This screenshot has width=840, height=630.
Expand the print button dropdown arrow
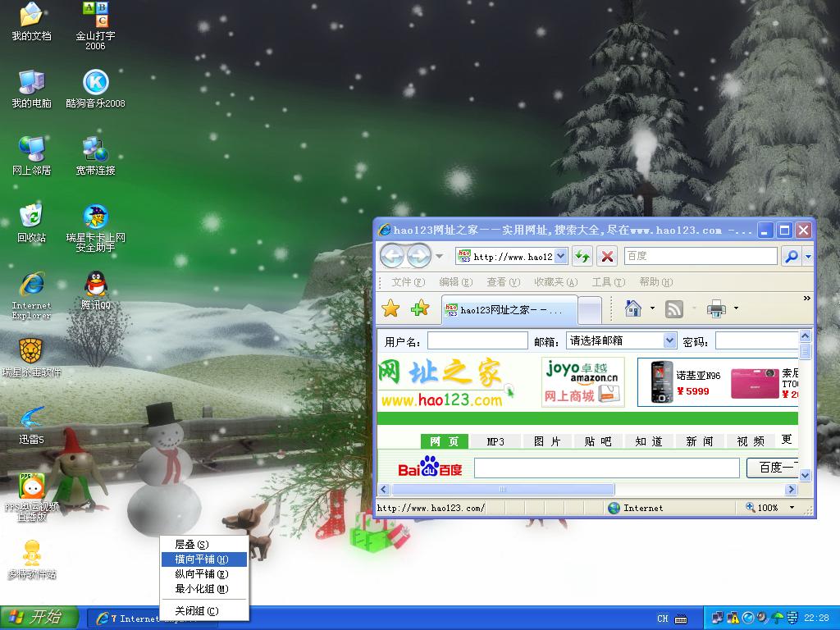click(736, 308)
